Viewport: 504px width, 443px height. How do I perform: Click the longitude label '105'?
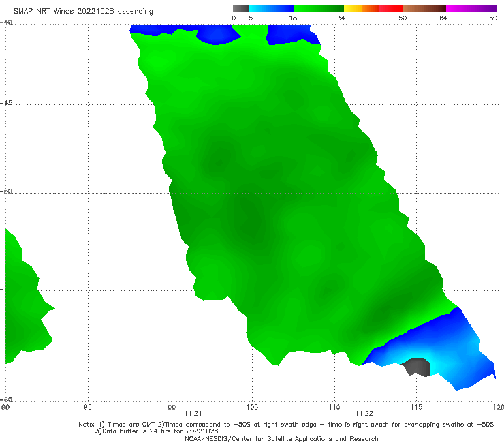(252, 407)
